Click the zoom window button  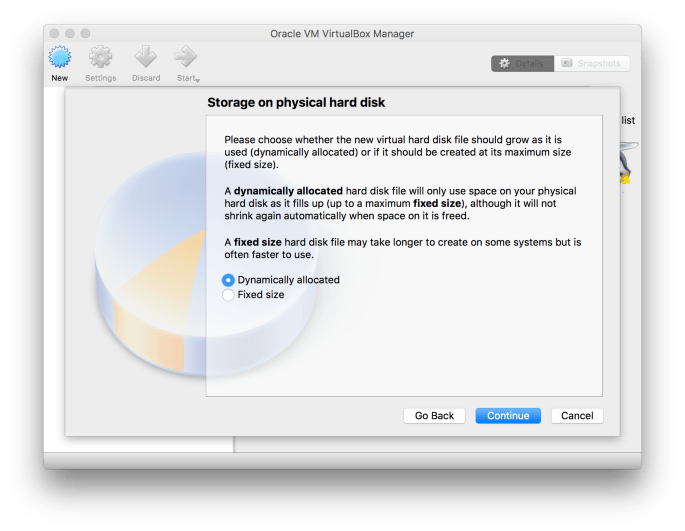[x=86, y=33]
